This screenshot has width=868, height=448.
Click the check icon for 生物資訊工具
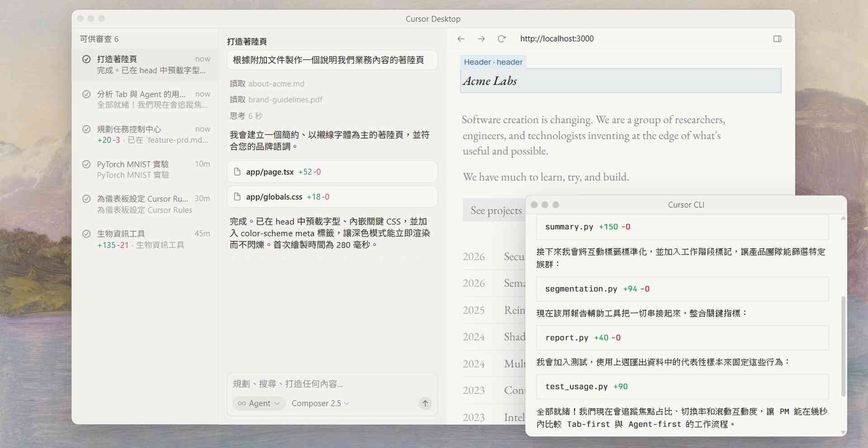(86, 233)
